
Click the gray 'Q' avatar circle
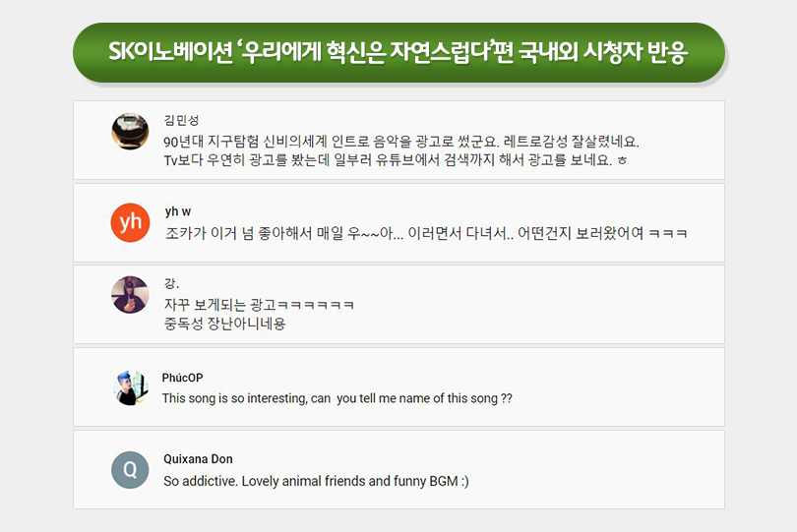130,470
